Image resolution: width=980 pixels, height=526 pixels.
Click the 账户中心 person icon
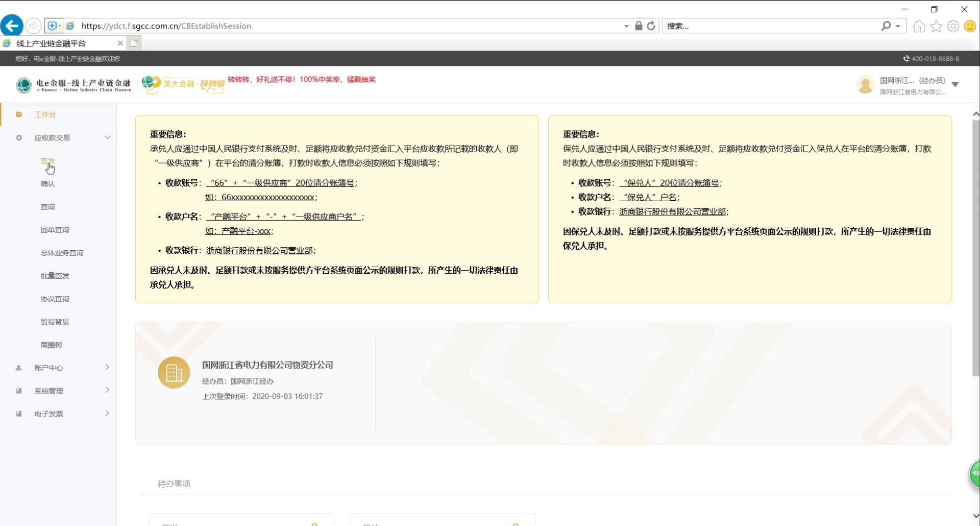(x=19, y=368)
